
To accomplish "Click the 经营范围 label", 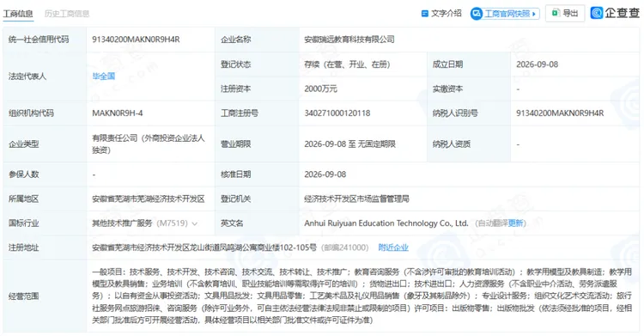I will pyautogui.click(x=23, y=296).
